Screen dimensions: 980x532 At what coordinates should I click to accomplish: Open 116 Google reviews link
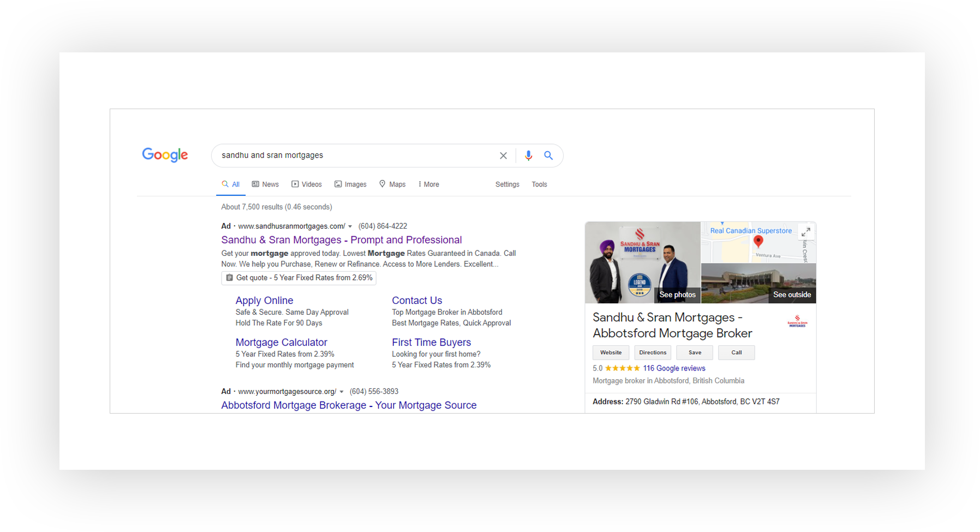(x=674, y=368)
